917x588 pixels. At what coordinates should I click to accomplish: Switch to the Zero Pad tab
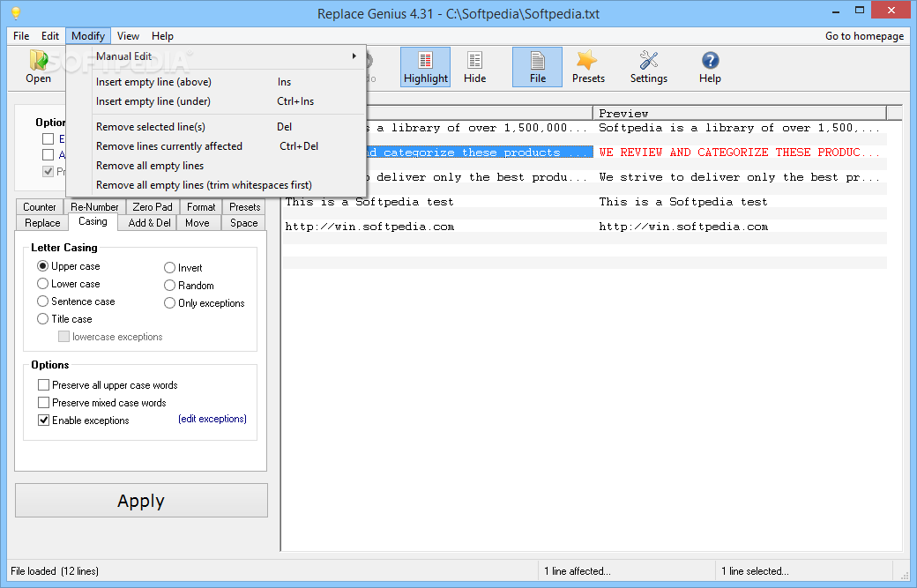pos(152,207)
